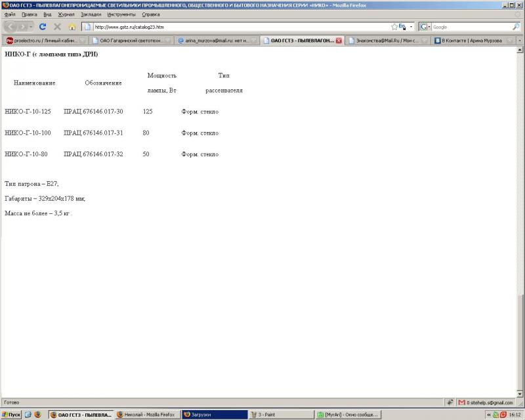The width and height of the screenshot is (525, 420).
Task: Open the Gmail notifier icon in status bar
Action: pyautogui.click(x=462, y=402)
